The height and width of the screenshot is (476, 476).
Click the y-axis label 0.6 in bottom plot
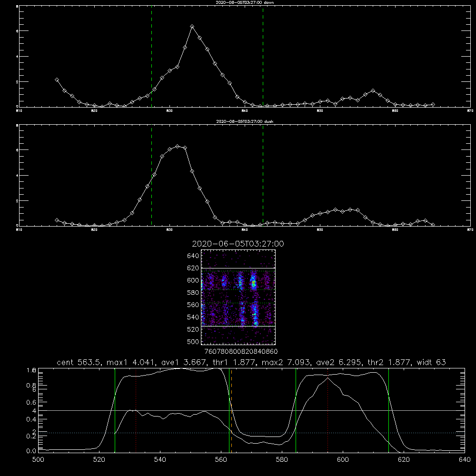point(31,402)
